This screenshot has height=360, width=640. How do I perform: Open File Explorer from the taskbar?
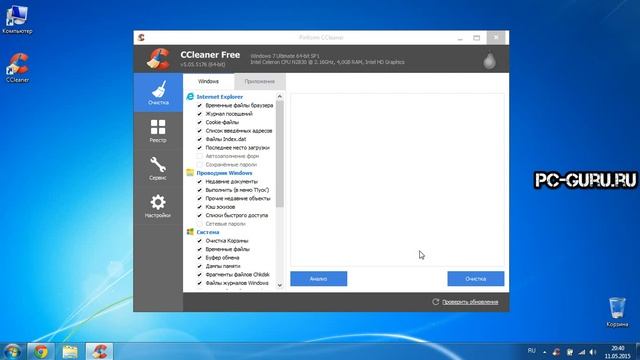click(x=70, y=351)
